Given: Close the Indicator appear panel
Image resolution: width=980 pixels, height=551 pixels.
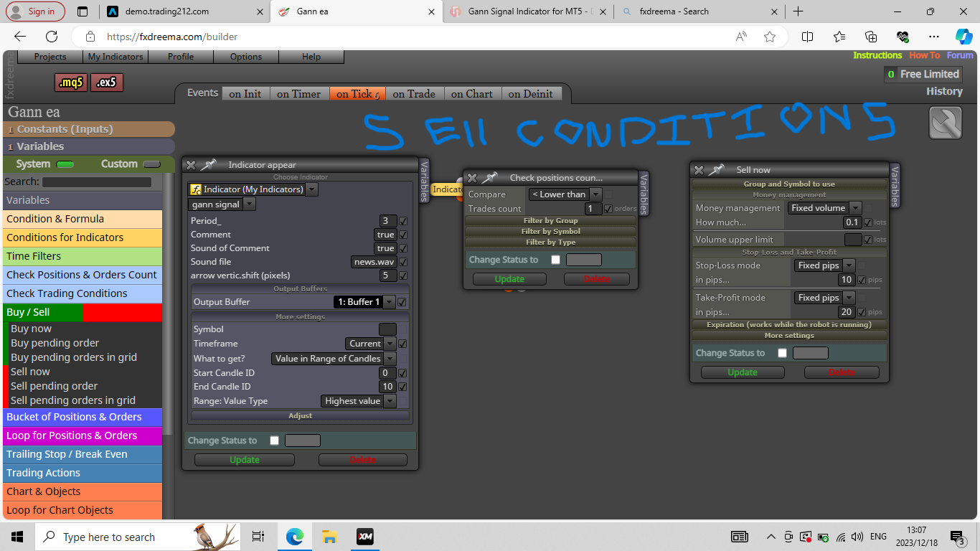Looking at the screenshot, I should tap(191, 165).
